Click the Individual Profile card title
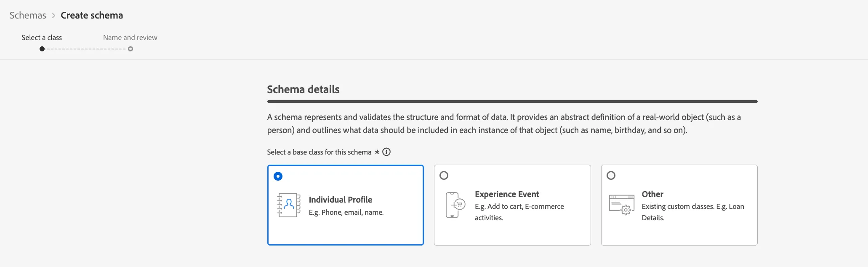The height and width of the screenshot is (267, 868). tap(340, 200)
